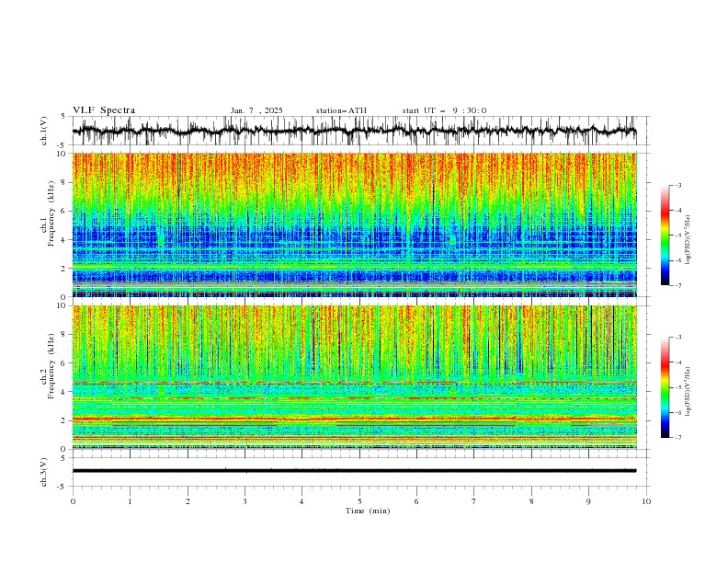Image resolution: width=728 pixels, height=563 pixels.
Task: Select the "start UT = 9 :30: 0" text
Action: (x=444, y=110)
